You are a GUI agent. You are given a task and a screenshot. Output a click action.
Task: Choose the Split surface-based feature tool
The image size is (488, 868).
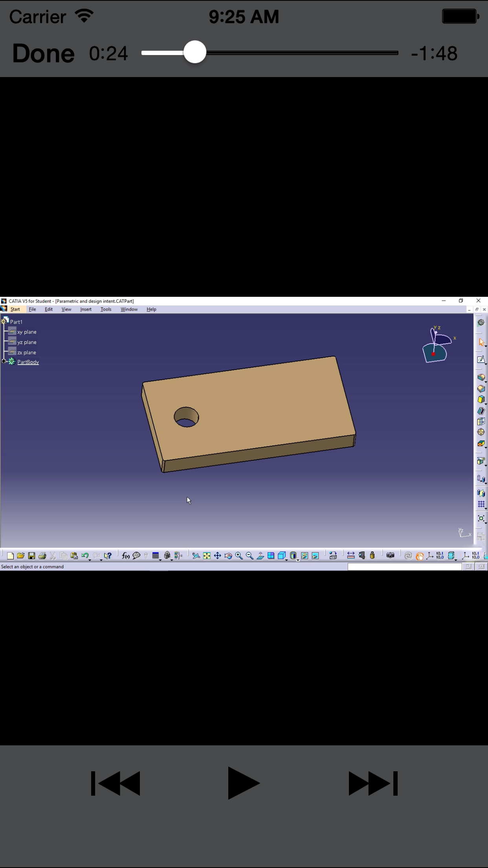pyautogui.click(x=481, y=461)
